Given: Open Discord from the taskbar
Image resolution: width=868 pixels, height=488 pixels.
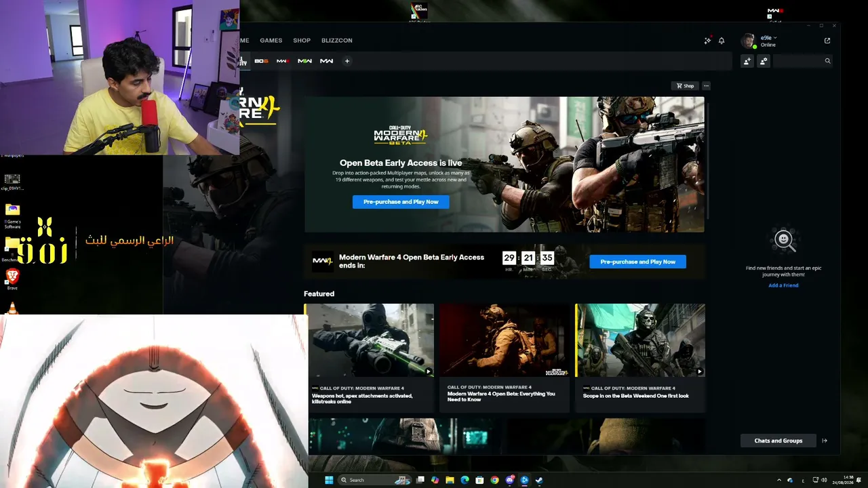Looking at the screenshot, I should pyautogui.click(x=509, y=480).
